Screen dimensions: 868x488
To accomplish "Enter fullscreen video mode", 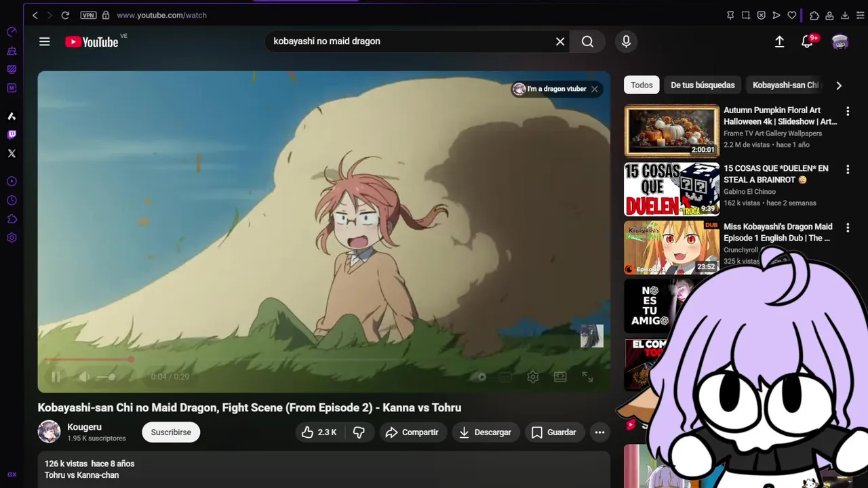I will pos(588,377).
